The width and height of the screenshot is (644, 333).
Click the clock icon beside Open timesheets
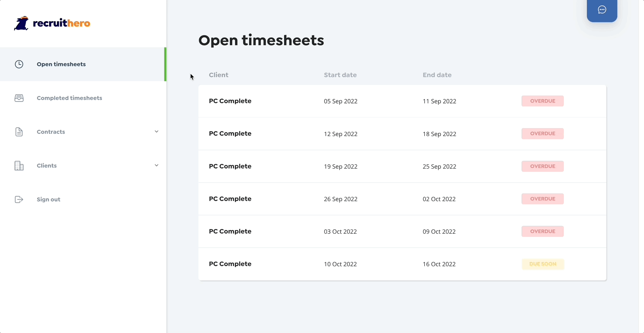pyautogui.click(x=19, y=64)
